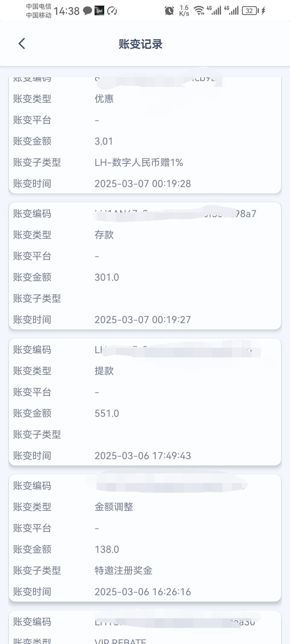
Task: Tap the 金额调整 type value
Action: pos(114,507)
